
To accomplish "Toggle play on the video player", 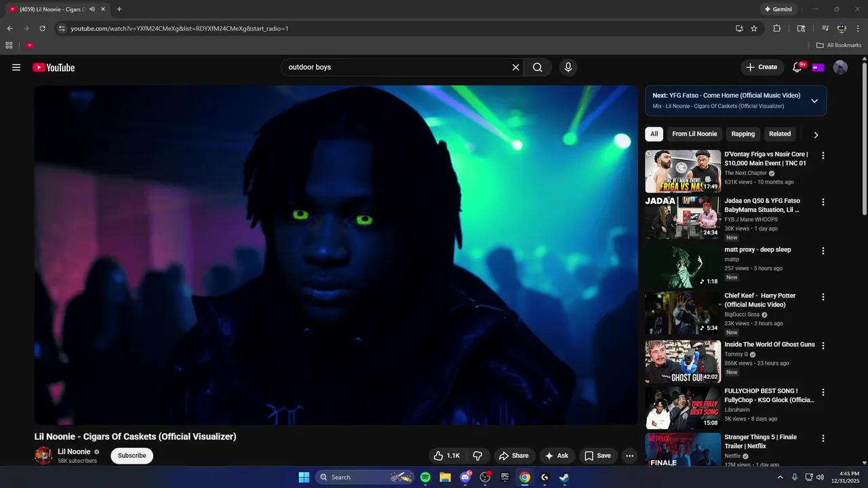I will tap(336, 255).
